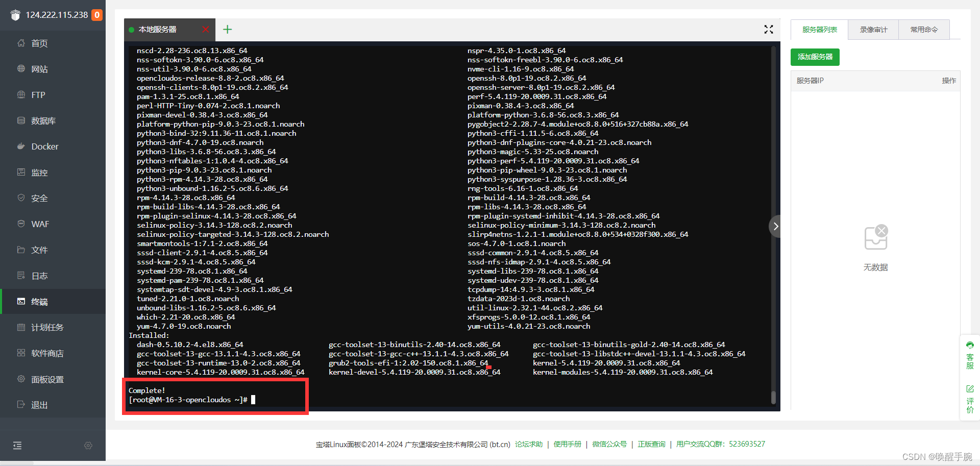Open the 使用手册 manual link
The width and height of the screenshot is (980, 466).
click(x=567, y=444)
